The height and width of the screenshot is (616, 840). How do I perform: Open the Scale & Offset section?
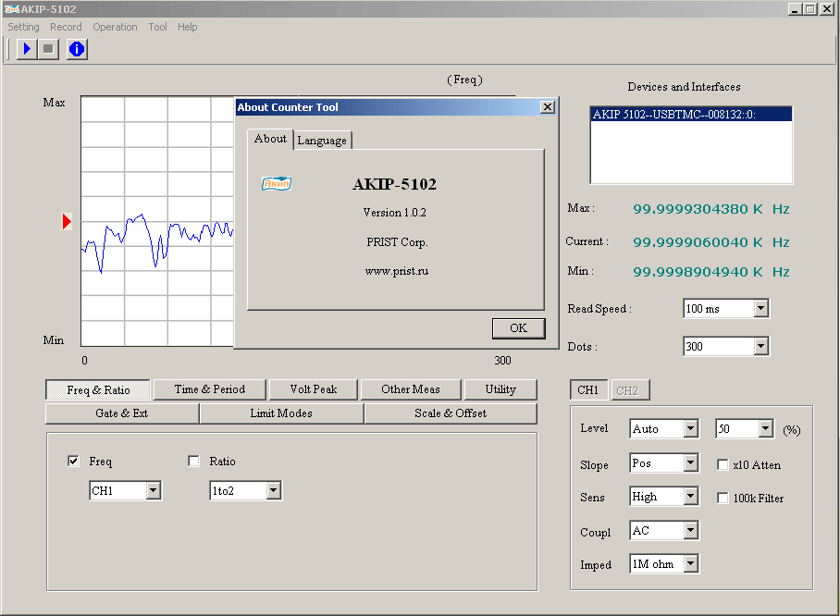450,413
